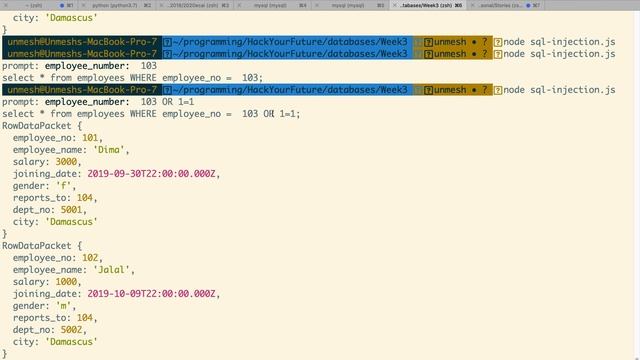Close the ..sonal/Stories tab
This screenshot has width=640, height=360.
point(473,5)
